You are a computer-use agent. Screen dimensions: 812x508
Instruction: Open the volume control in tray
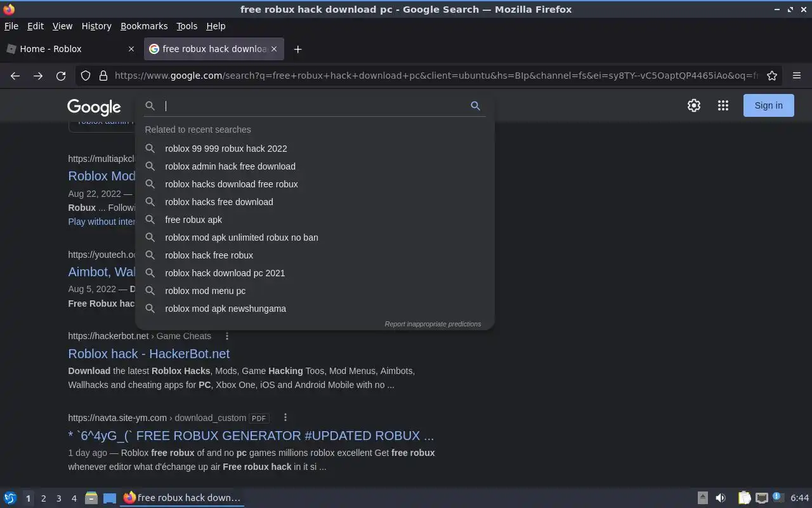tap(721, 498)
